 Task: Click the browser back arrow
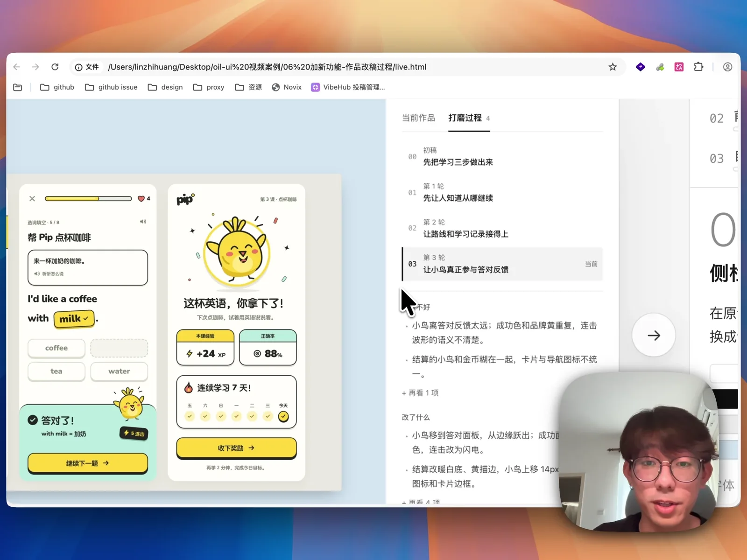[17, 67]
